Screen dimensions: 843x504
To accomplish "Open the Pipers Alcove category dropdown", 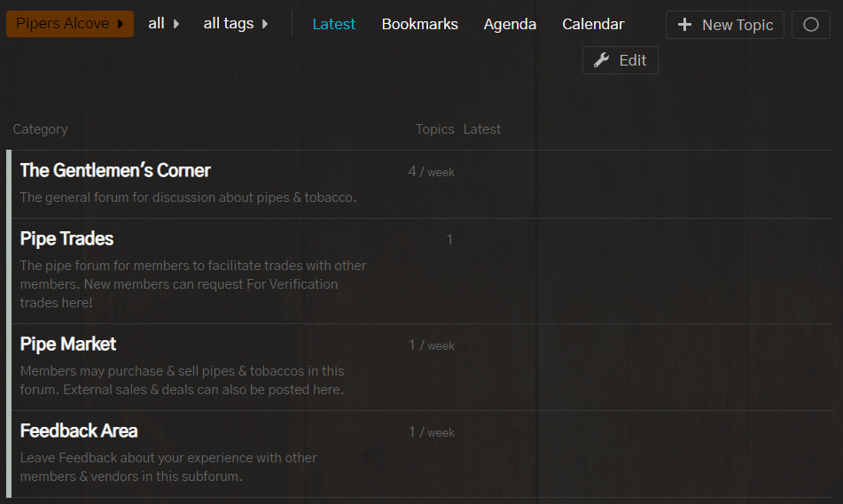I will click(x=70, y=24).
